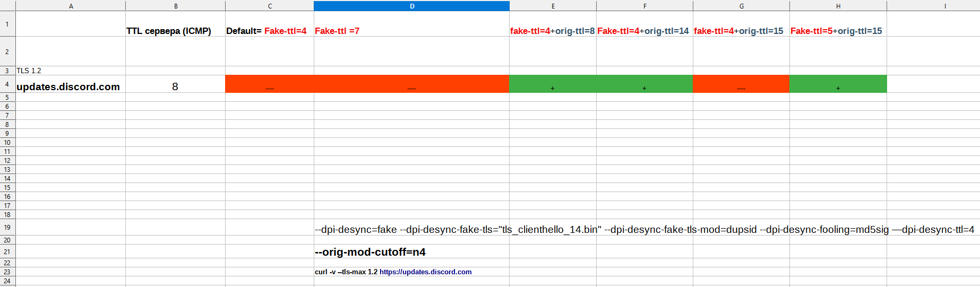
Task: Select column A header
Action: point(71,6)
